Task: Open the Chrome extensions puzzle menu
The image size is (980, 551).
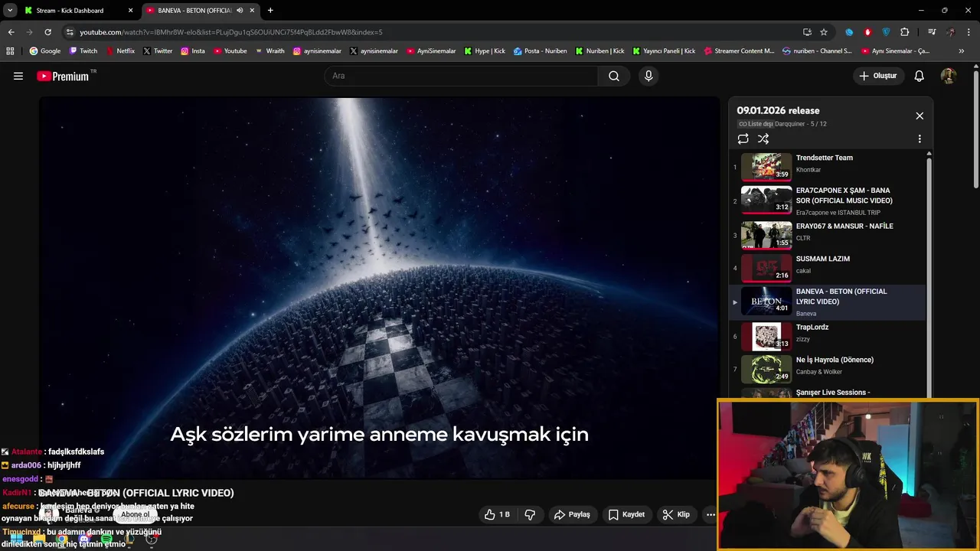Action: point(905,32)
